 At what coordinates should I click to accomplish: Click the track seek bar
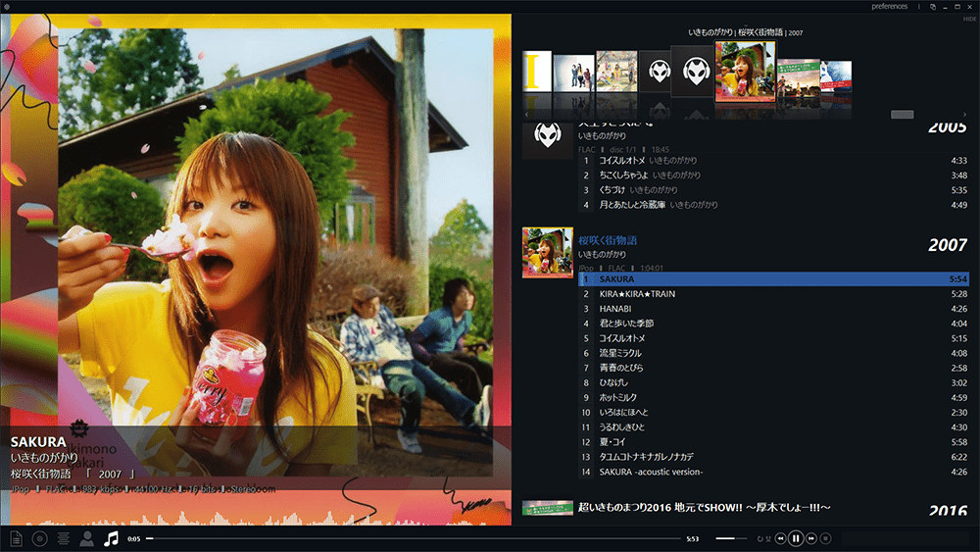click(414, 538)
